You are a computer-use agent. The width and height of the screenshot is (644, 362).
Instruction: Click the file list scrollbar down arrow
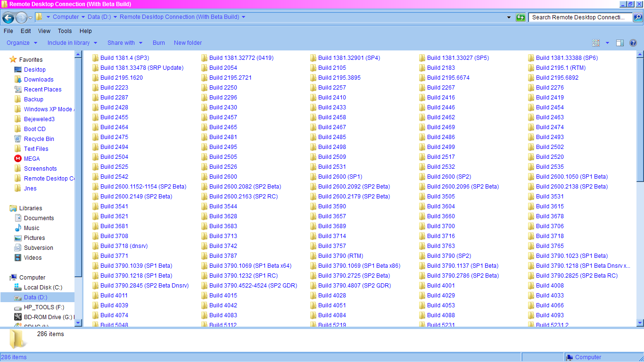[640, 323]
